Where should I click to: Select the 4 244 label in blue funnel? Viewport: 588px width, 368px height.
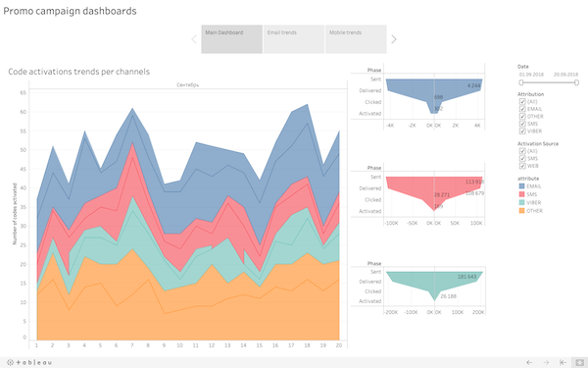473,85
